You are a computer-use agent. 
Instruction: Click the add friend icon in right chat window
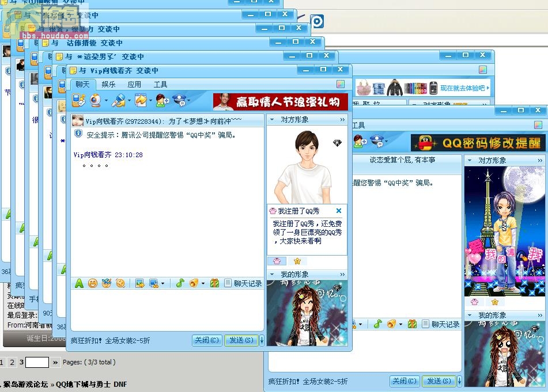point(360,142)
